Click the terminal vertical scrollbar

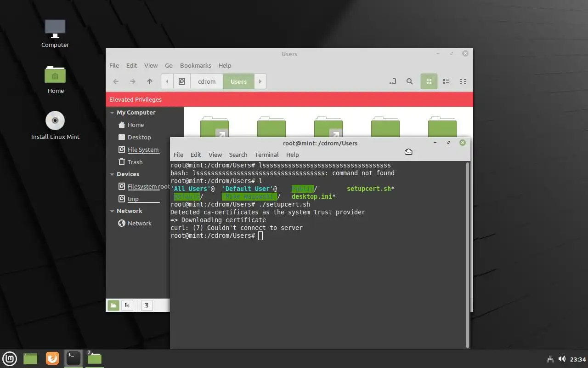point(468,255)
